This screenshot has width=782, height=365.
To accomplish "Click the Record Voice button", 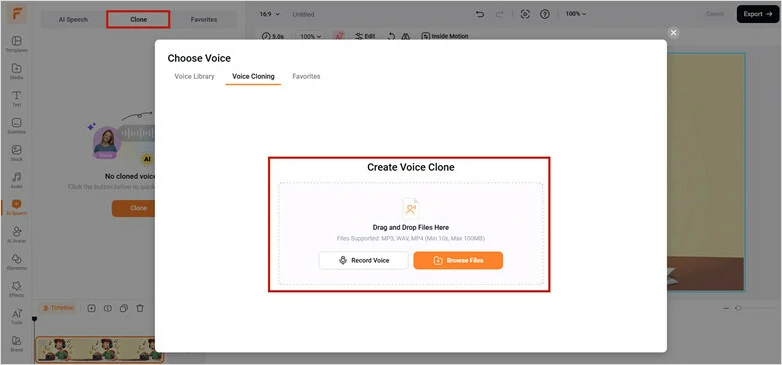I will point(364,260).
